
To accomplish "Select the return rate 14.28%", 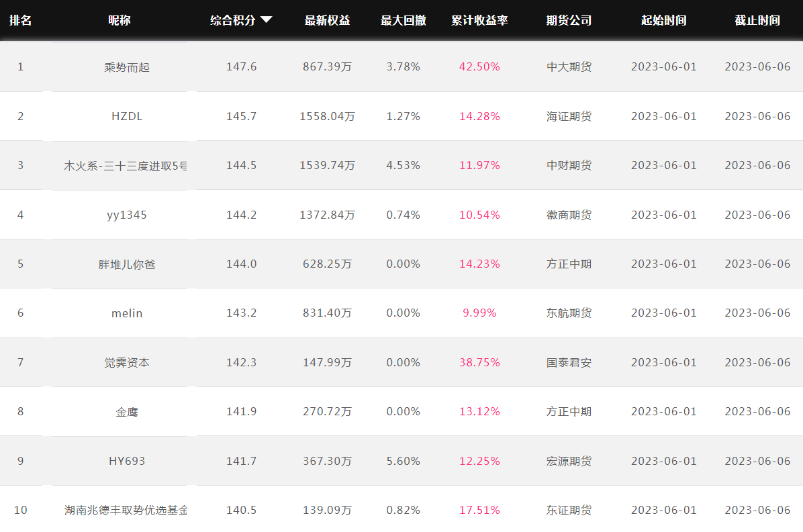I will click(x=479, y=117).
